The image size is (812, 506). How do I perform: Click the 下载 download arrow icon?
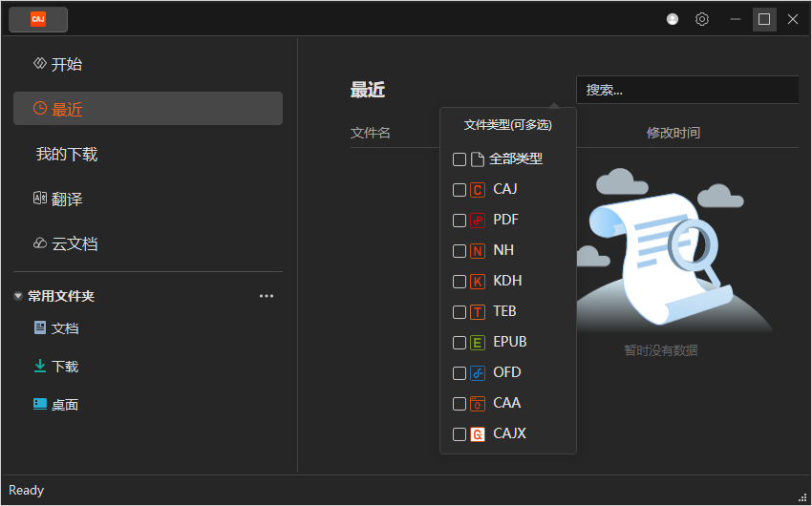point(40,366)
